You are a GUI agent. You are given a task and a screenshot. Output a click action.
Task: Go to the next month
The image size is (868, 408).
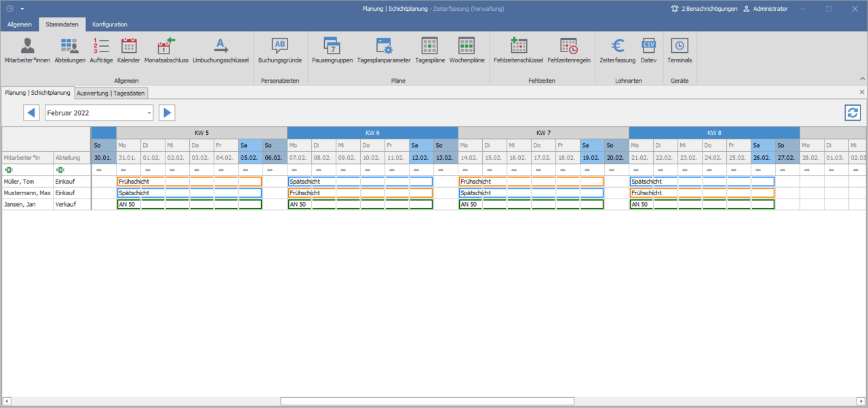tap(167, 113)
